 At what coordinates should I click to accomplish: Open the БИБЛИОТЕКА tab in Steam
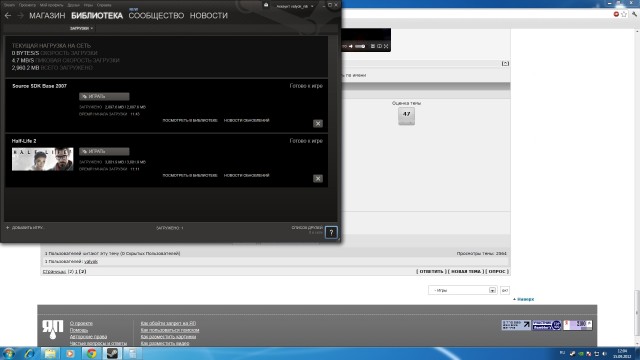97,16
